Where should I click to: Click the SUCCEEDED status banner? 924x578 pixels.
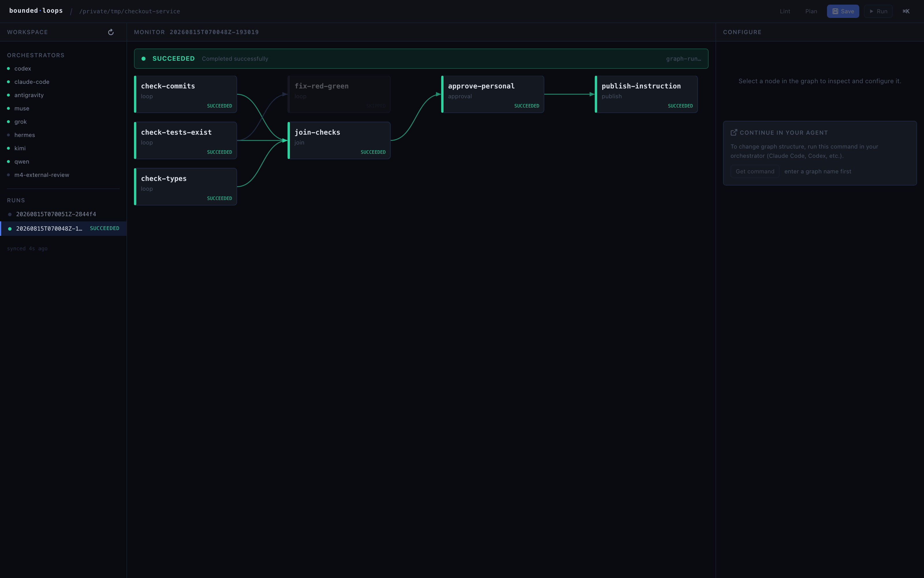coord(421,59)
